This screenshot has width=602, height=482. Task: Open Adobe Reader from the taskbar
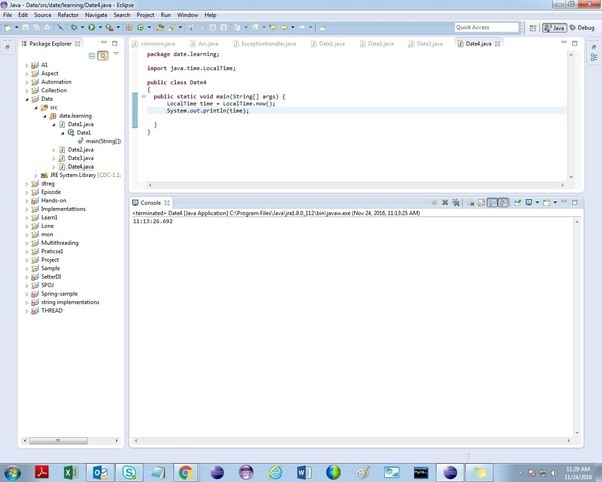(x=41, y=472)
